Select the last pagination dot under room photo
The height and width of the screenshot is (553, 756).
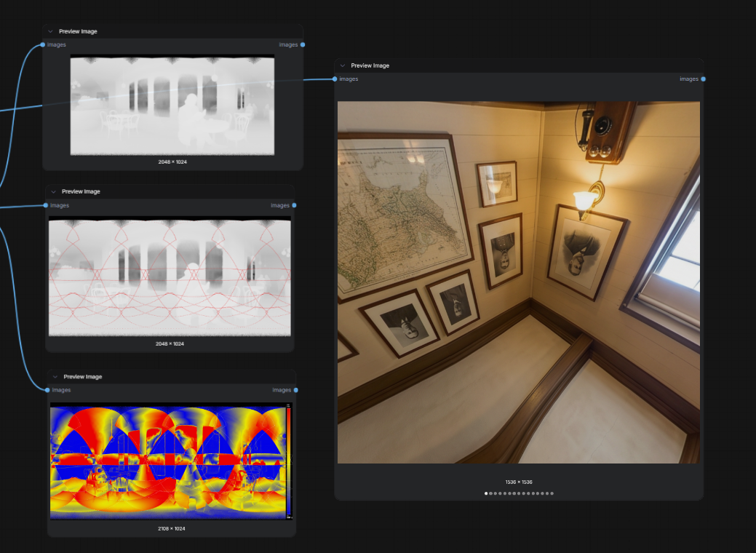[x=552, y=493]
